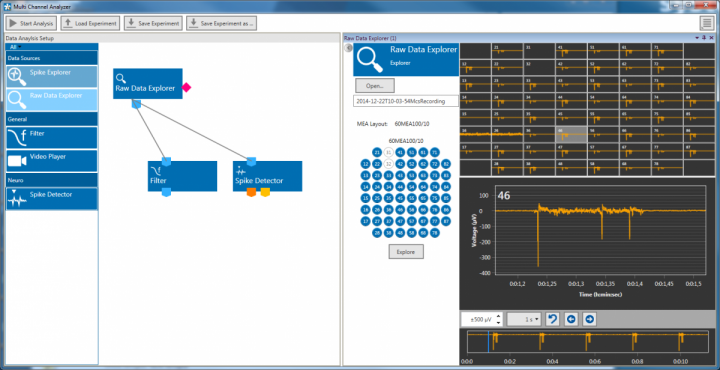Viewport: 720px width, 370px height.
Task: Click the pink diamond port on Raw Data Explorer node
Action: 186,87
